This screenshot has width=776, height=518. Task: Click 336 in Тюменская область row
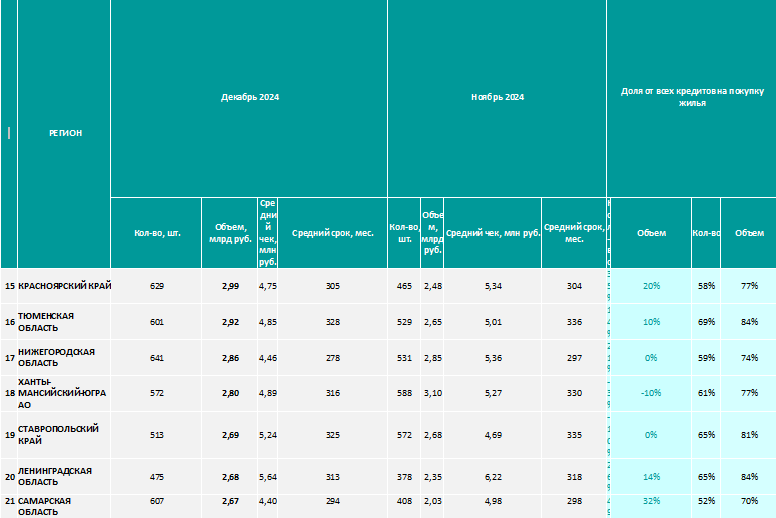pos(574,322)
